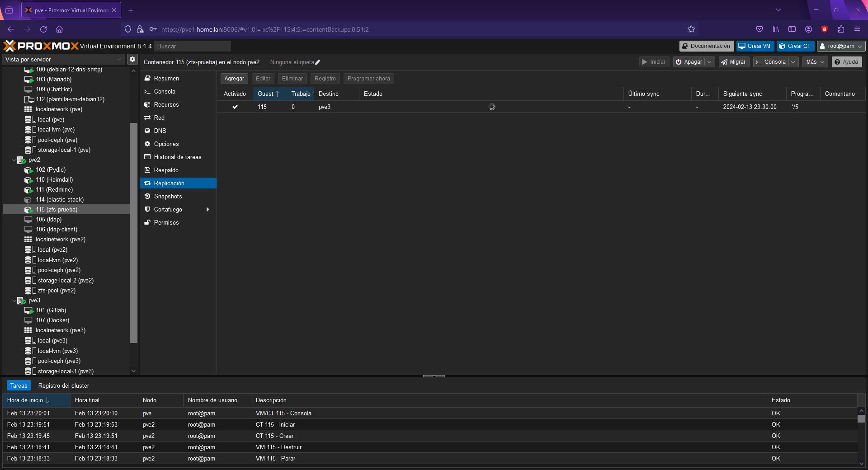Screen dimensions: 868x470
Task: Open the Snapshots menu item
Action: click(178, 197)
